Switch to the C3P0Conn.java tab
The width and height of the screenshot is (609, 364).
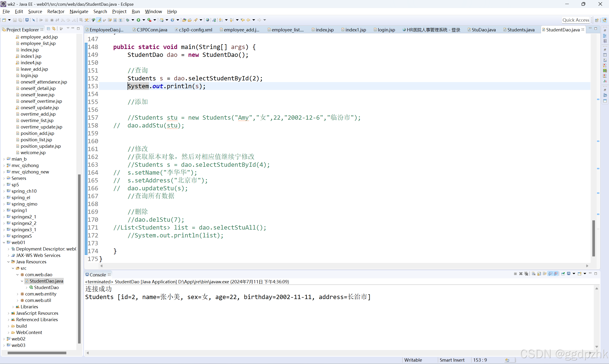(x=150, y=30)
